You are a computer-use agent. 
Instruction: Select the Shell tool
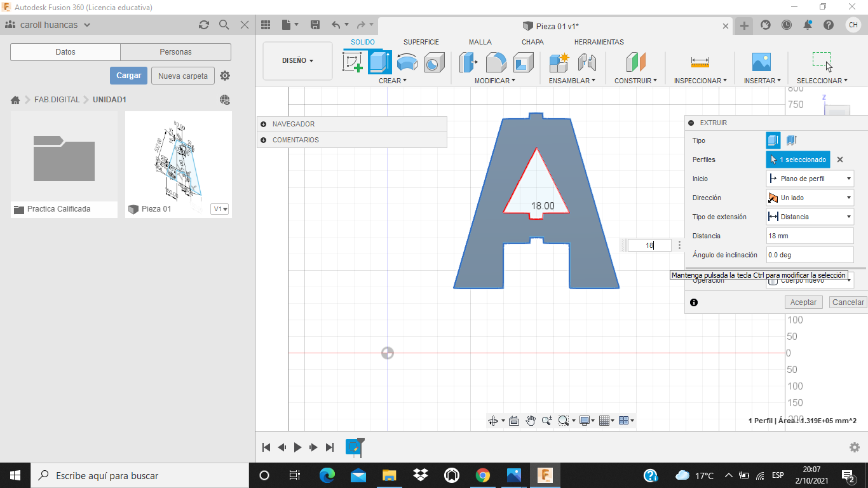point(524,62)
